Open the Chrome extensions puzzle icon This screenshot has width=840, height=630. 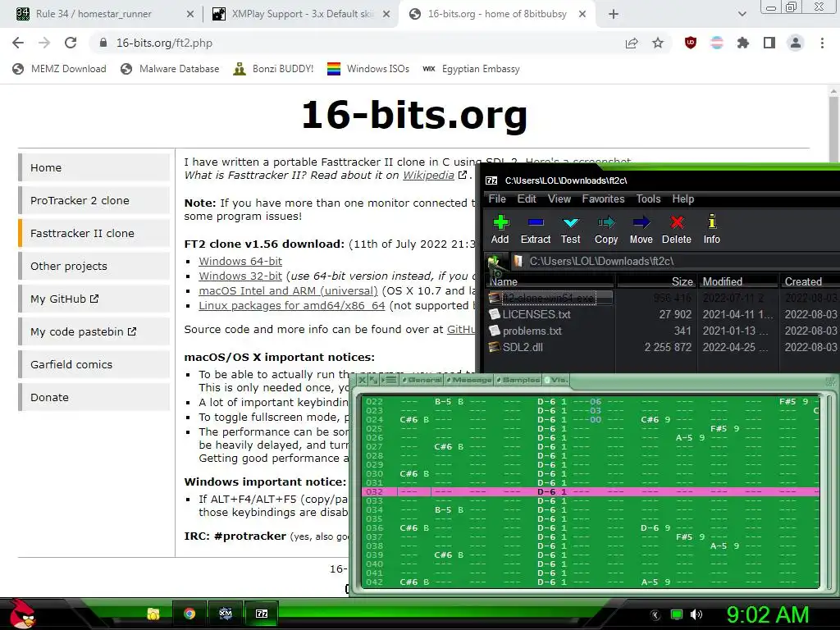742,43
